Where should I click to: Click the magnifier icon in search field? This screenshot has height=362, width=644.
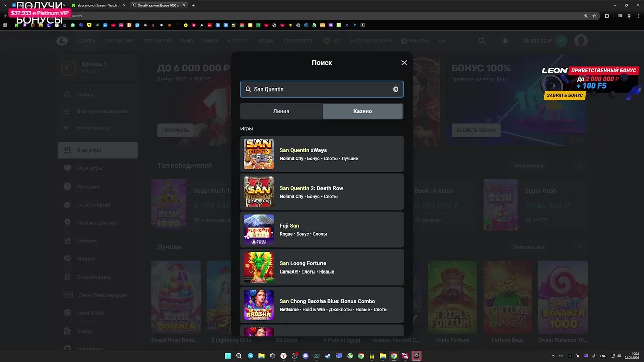coord(248,89)
